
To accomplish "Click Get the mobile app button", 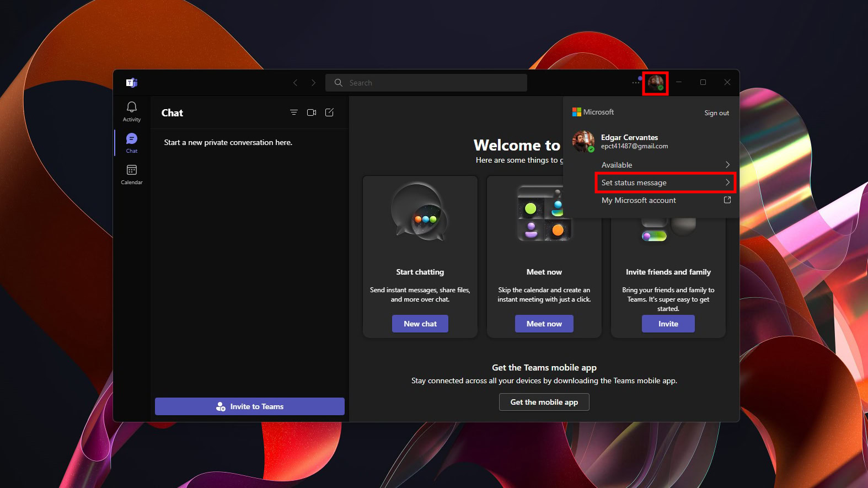I will [544, 402].
